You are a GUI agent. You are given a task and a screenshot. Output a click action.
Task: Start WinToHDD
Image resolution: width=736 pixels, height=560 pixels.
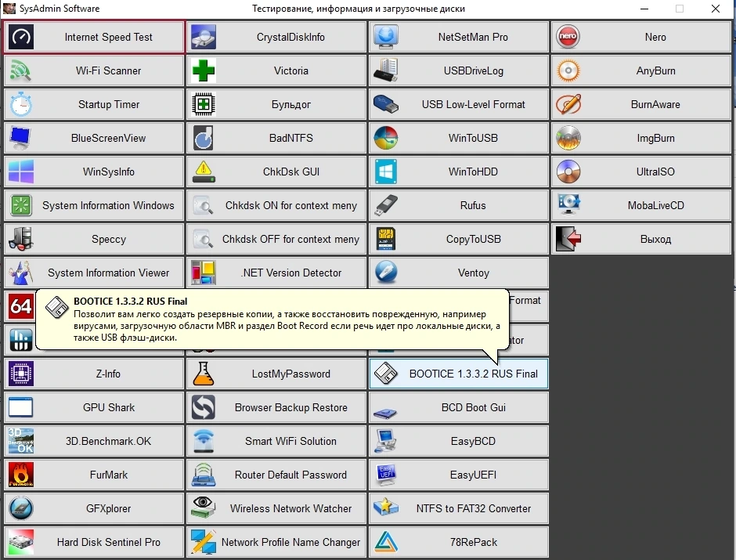(x=459, y=172)
